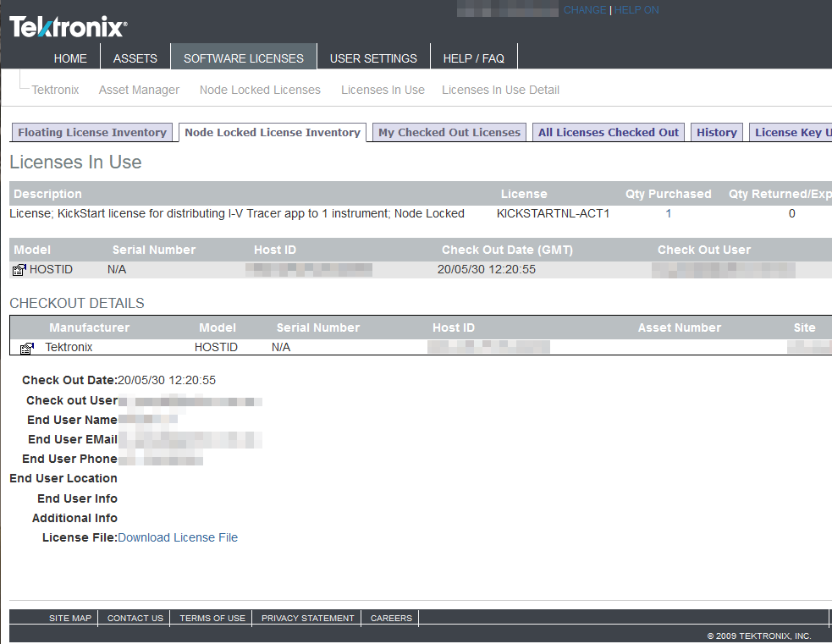Click Licenses In Use Detail breadcrumb
This screenshot has width=832, height=644.
coord(500,90)
